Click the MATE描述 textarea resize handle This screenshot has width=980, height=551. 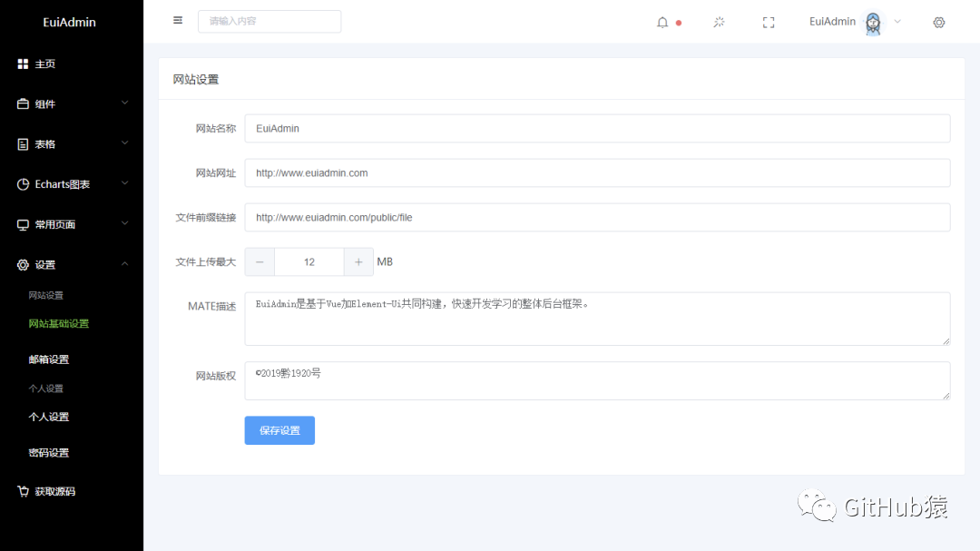click(946, 340)
